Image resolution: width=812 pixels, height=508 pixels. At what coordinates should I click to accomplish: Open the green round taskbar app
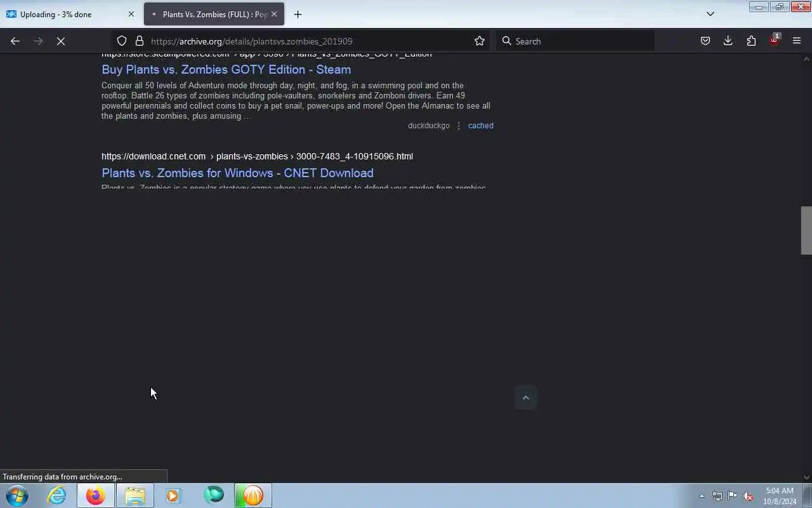tap(214, 495)
